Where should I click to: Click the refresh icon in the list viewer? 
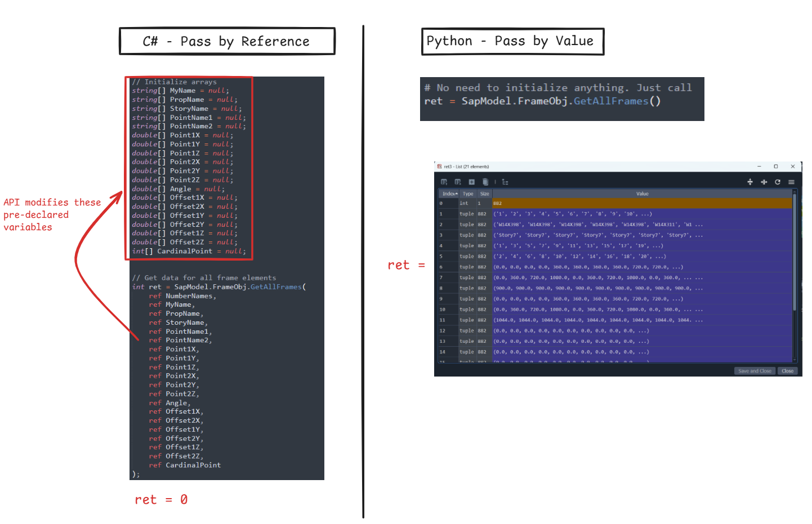click(x=778, y=182)
